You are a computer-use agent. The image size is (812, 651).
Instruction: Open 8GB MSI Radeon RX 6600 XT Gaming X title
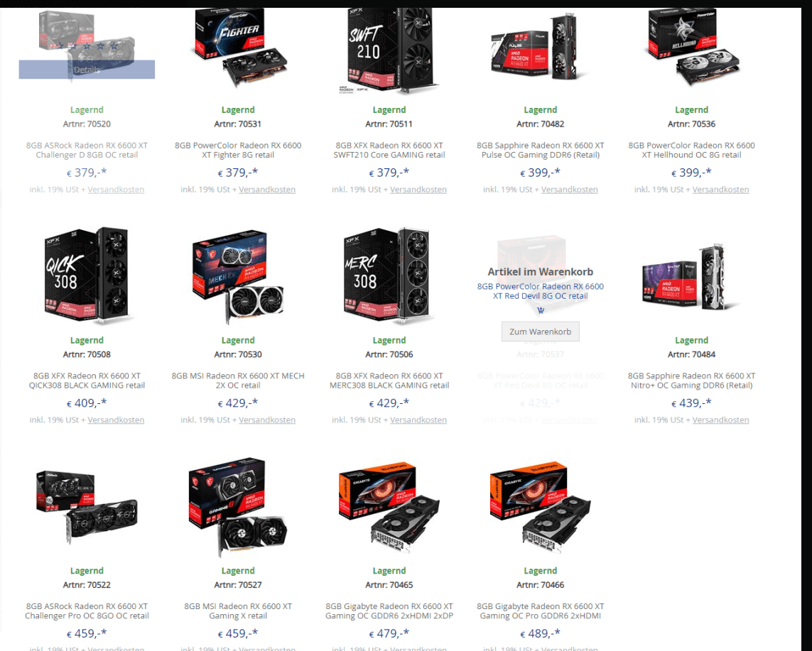(x=238, y=611)
